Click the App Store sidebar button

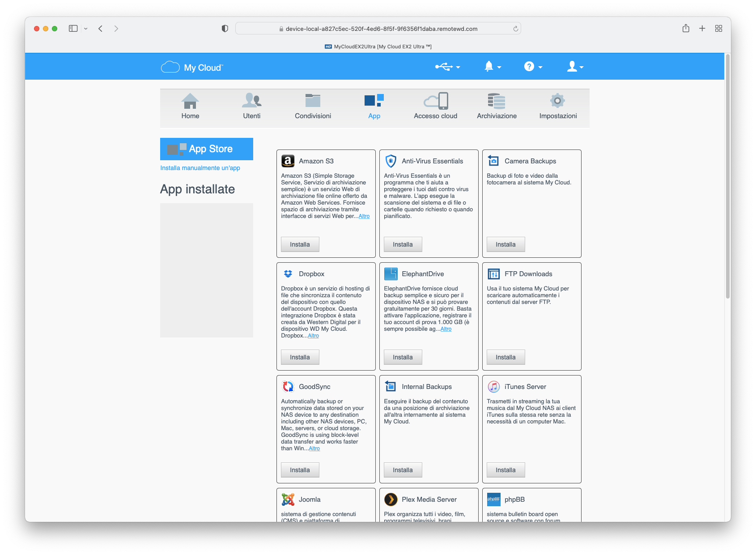pos(207,149)
